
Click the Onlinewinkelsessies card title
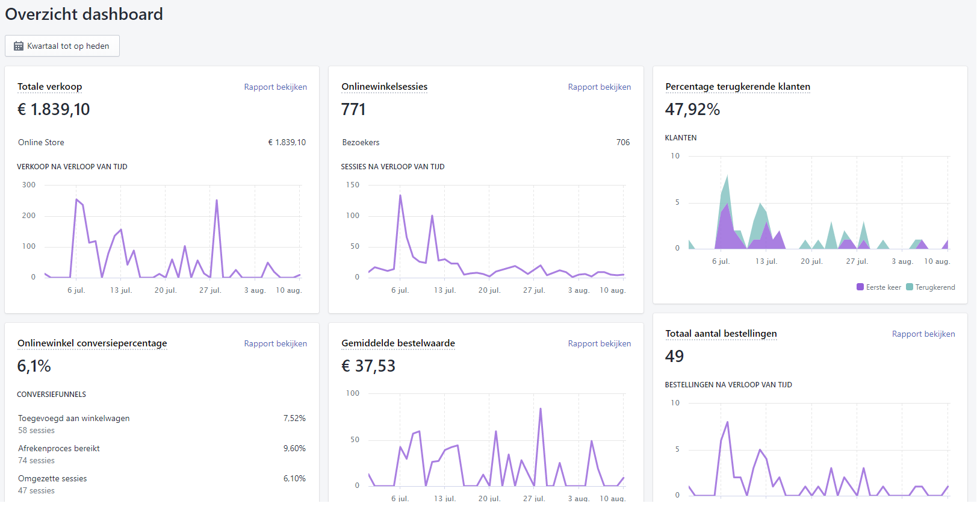[384, 87]
